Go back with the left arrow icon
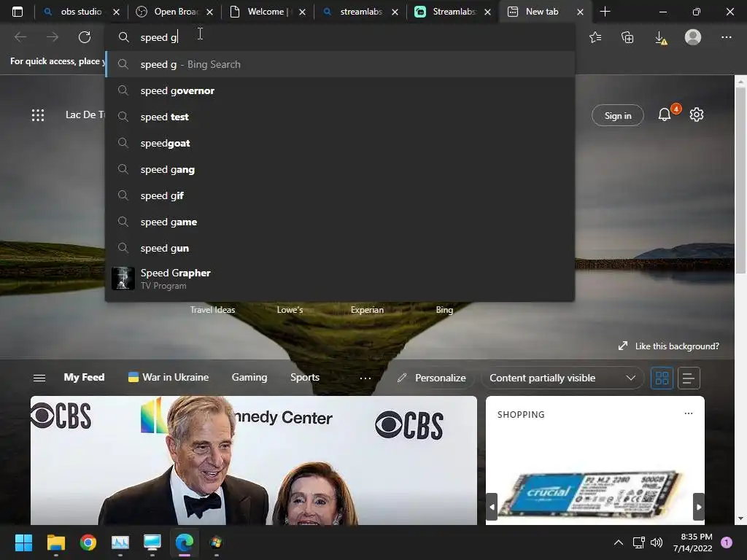This screenshot has height=560, width=747. [x=20, y=37]
